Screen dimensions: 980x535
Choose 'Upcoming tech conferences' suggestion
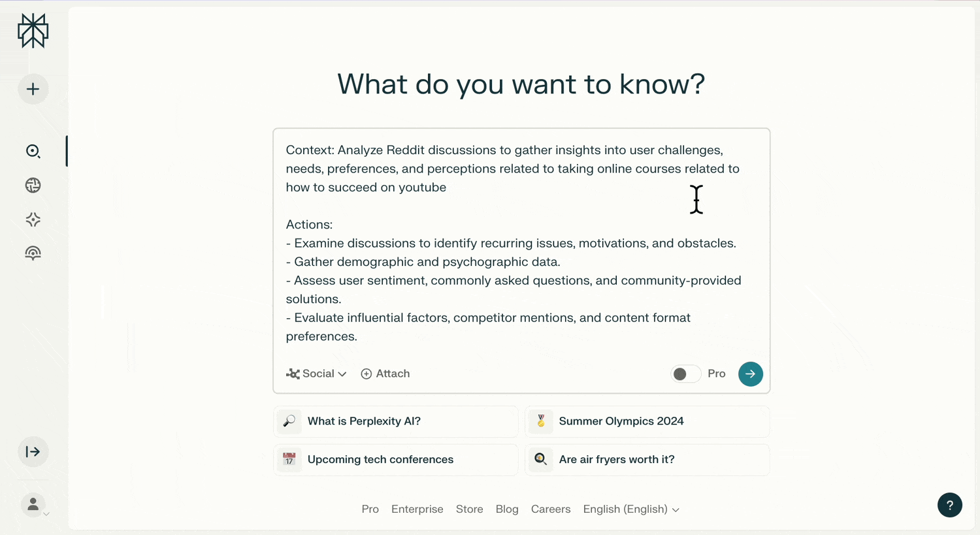[395, 459]
